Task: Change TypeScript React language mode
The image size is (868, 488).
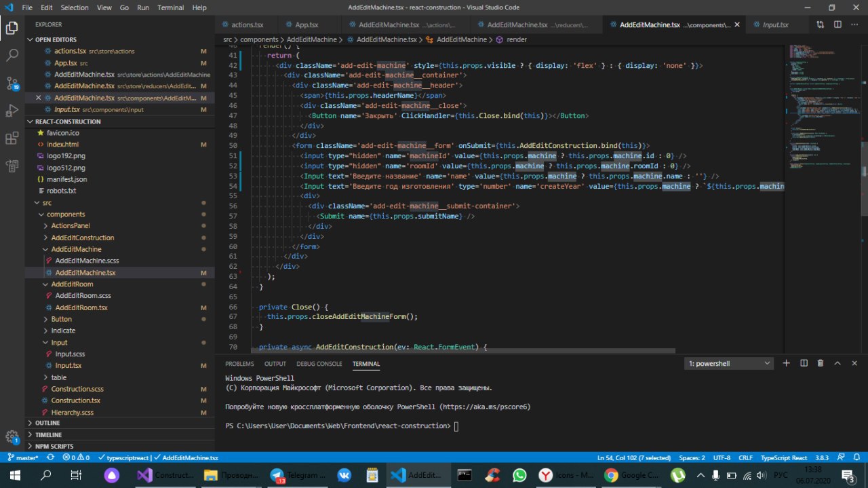Action: tap(785, 458)
